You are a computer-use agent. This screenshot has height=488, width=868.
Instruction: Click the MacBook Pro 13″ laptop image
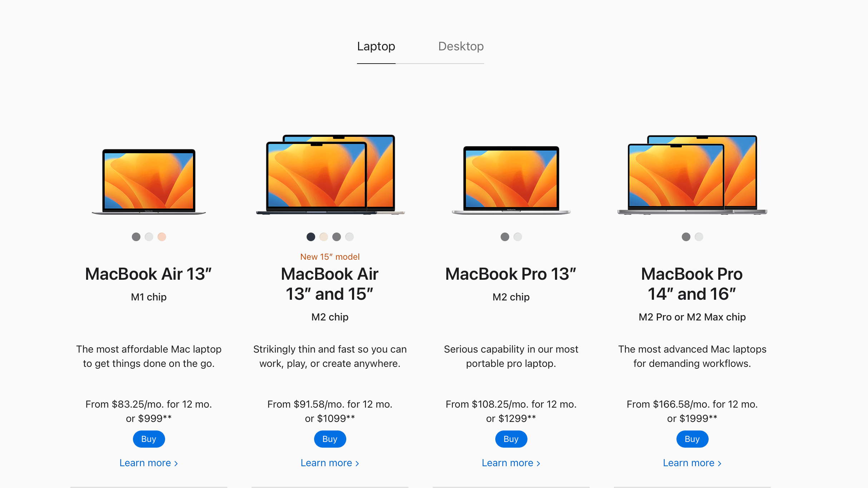511,180
